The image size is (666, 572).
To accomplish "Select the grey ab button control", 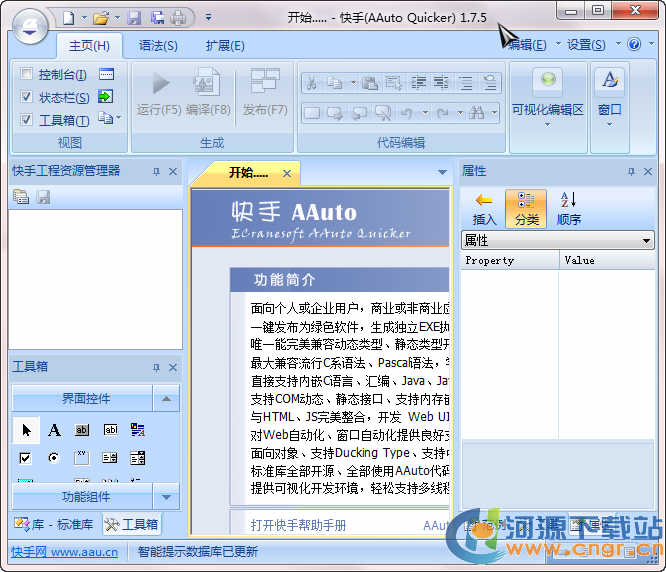I will (82, 430).
